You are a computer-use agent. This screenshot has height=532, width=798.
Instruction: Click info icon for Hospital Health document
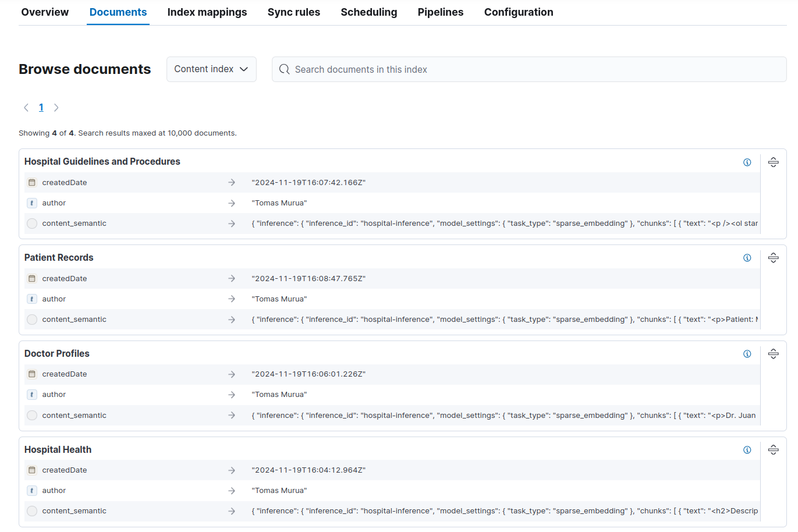click(x=747, y=450)
